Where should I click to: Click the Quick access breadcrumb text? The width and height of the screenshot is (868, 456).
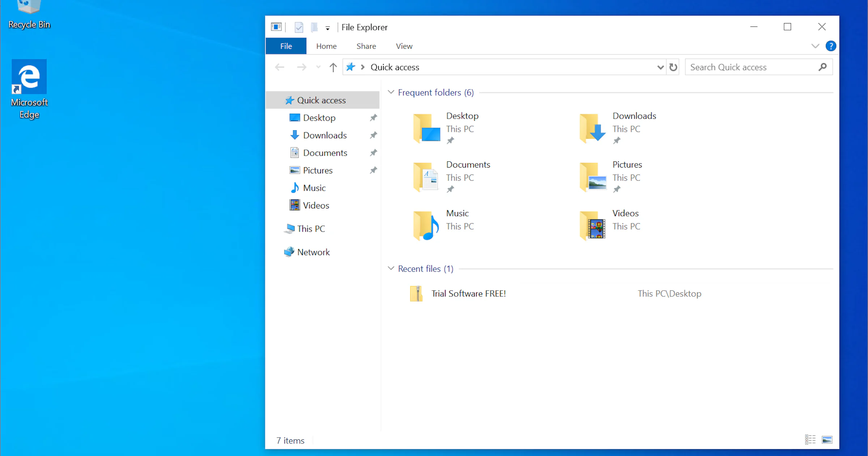point(395,67)
